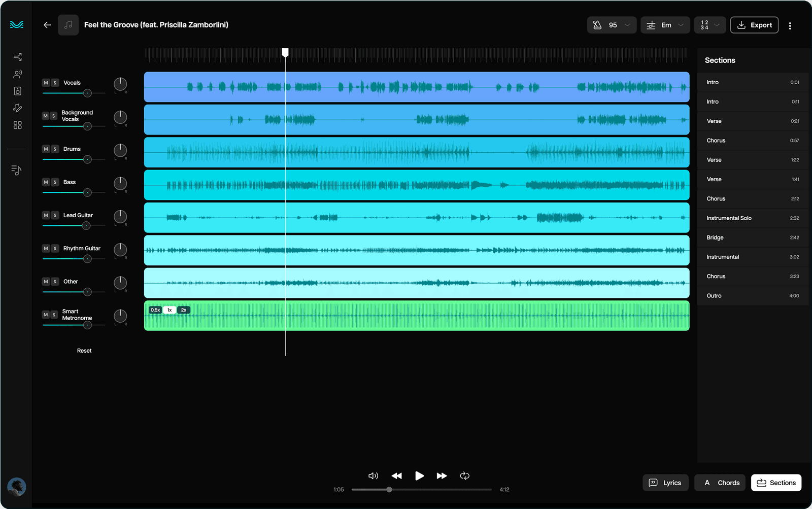Solo the Drums track

[55, 149]
